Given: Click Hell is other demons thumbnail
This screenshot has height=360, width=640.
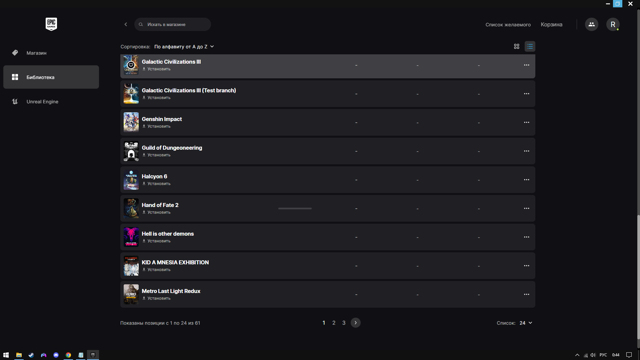Looking at the screenshot, I should click(131, 237).
